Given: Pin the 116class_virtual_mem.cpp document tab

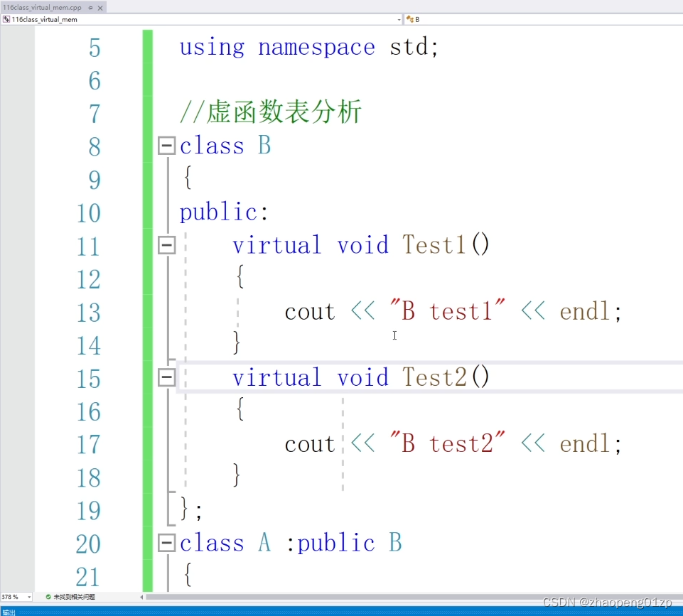Looking at the screenshot, I should coord(90,7).
